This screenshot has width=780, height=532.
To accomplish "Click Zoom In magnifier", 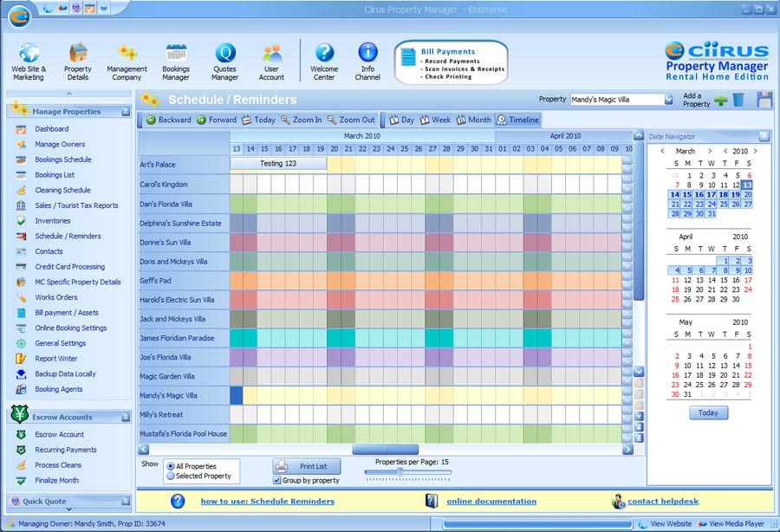I will coord(301,120).
